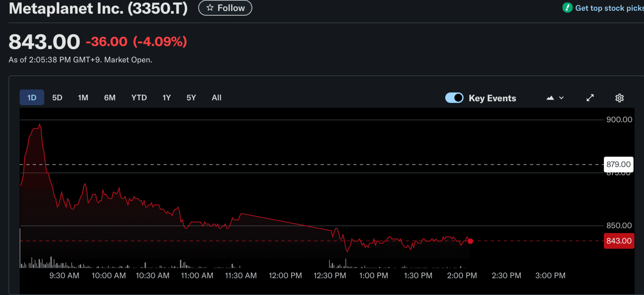
Task: Click the 843.00 red price label on axis
Action: (619, 241)
